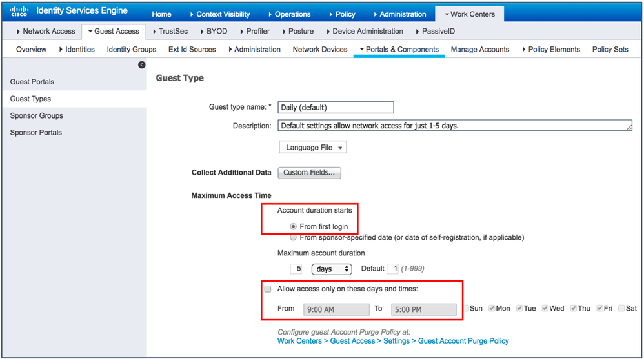Image resolution: width=644 pixels, height=359 pixels.
Task: Switch to the Overview tab
Action: pos(31,49)
